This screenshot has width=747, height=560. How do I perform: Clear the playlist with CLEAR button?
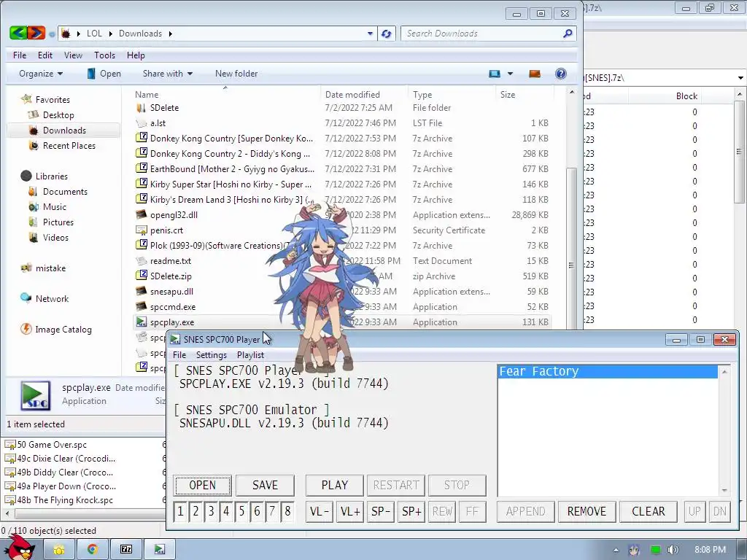[649, 511]
